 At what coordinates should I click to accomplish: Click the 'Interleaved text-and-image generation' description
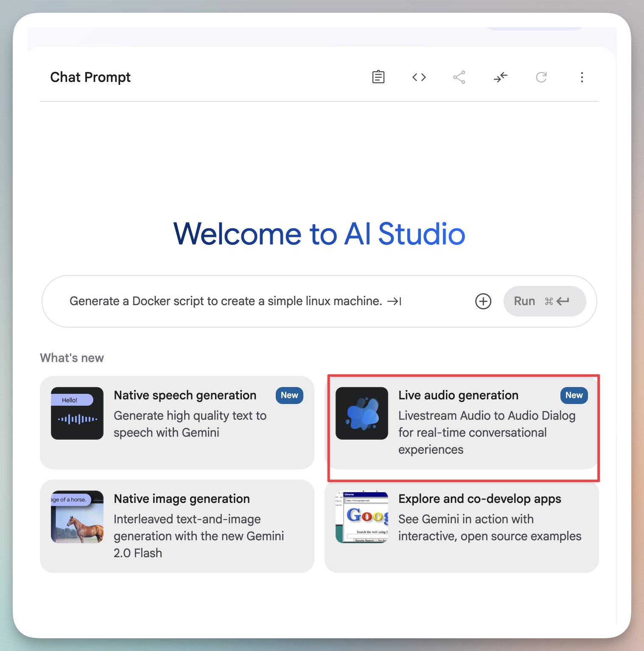199,536
